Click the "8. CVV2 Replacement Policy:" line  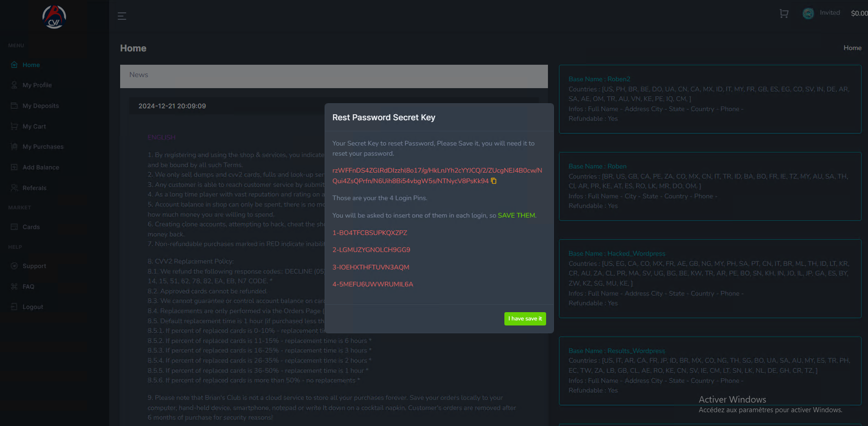click(x=190, y=262)
